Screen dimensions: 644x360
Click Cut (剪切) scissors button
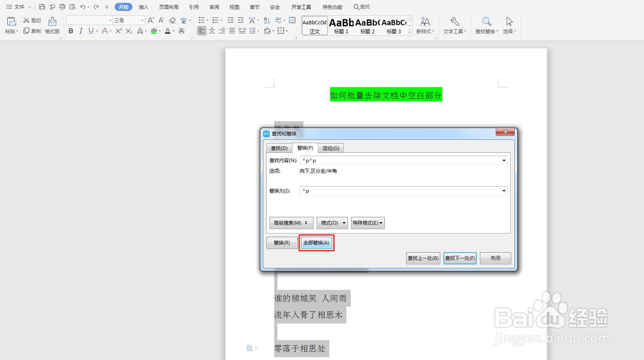coord(32,20)
